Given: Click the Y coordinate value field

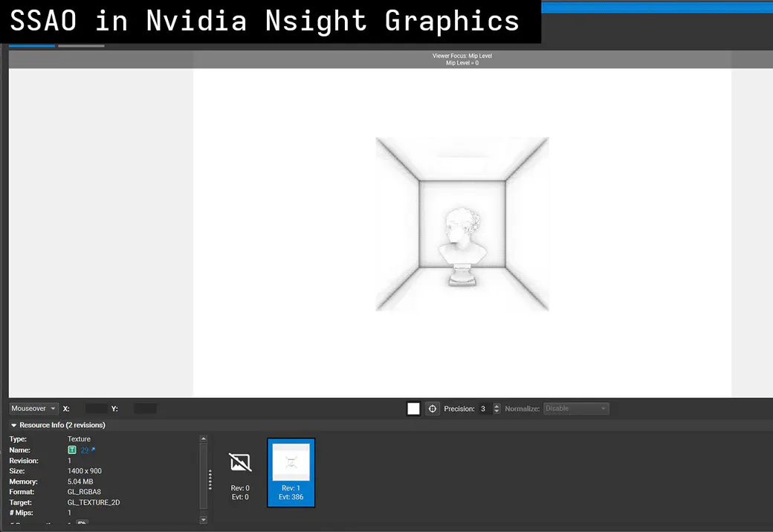Looking at the screenshot, I should (x=145, y=409).
